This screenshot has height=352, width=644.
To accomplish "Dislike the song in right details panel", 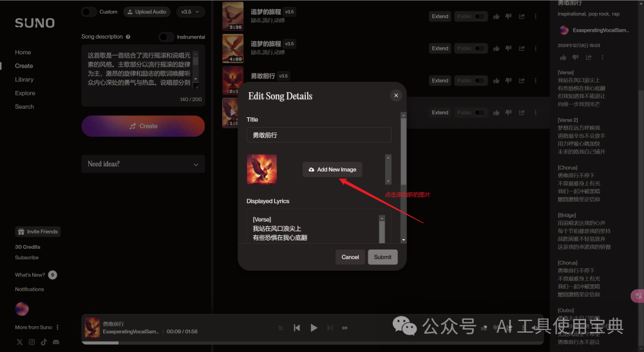I will [x=575, y=57].
